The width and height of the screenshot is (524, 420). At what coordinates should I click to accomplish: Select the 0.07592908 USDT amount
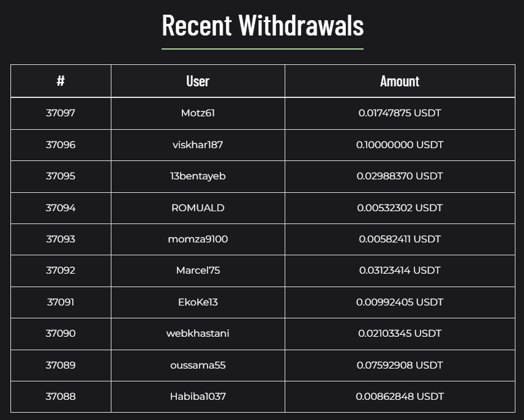pos(400,366)
